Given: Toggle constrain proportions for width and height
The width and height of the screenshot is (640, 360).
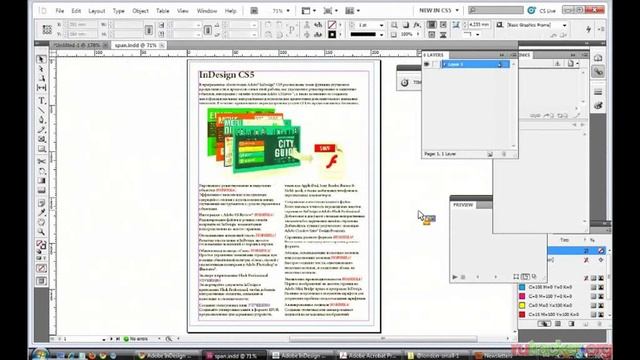Looking at the screenshot, I should 149,29.
